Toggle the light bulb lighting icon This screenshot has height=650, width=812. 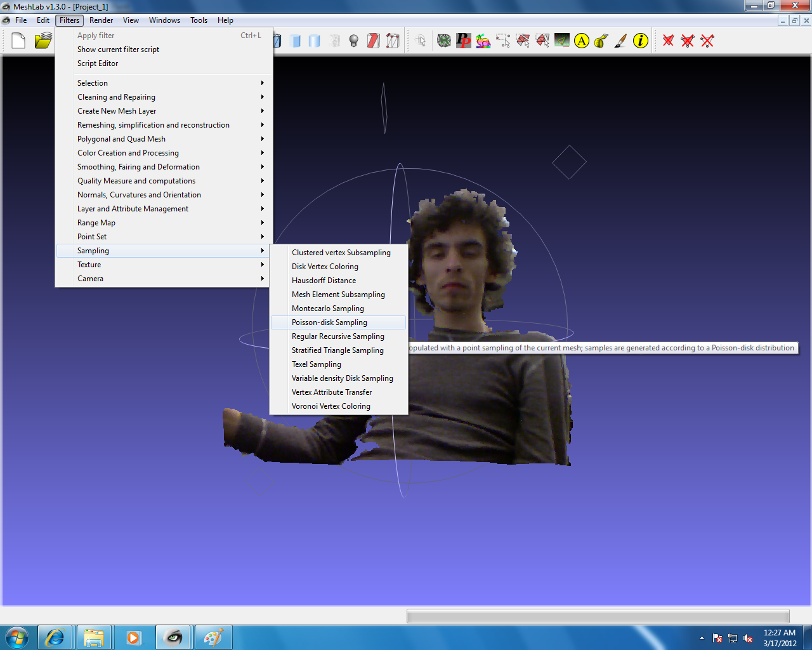click(x=354, y=41)
